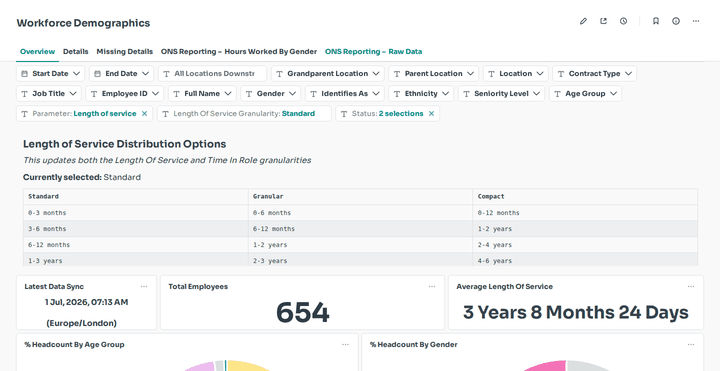
Task: Select the 0-3 months cell
Action: coord(135,213)
